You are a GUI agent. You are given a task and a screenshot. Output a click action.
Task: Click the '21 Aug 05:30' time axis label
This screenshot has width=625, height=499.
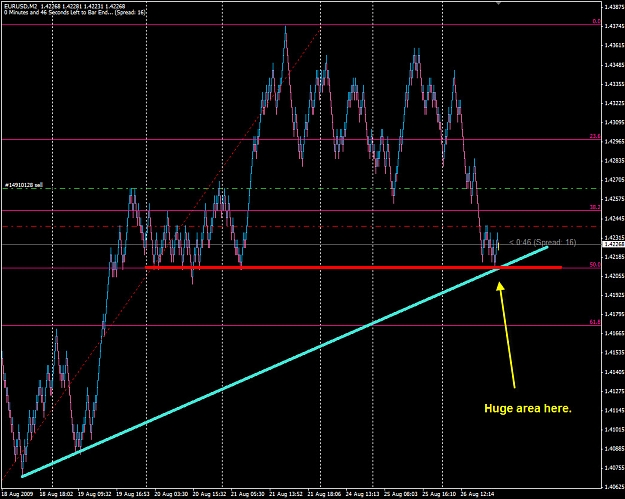[248, 494]
